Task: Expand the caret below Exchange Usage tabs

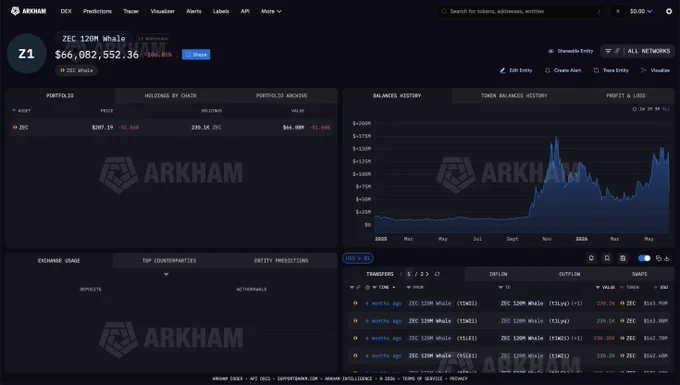Action: pyautogui.click(x=166, y=274)
